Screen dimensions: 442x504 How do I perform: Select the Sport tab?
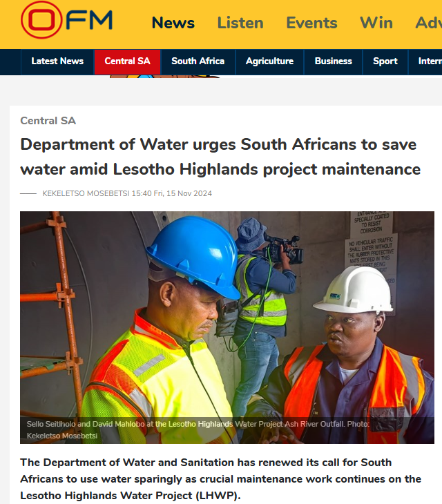[385, 61]
